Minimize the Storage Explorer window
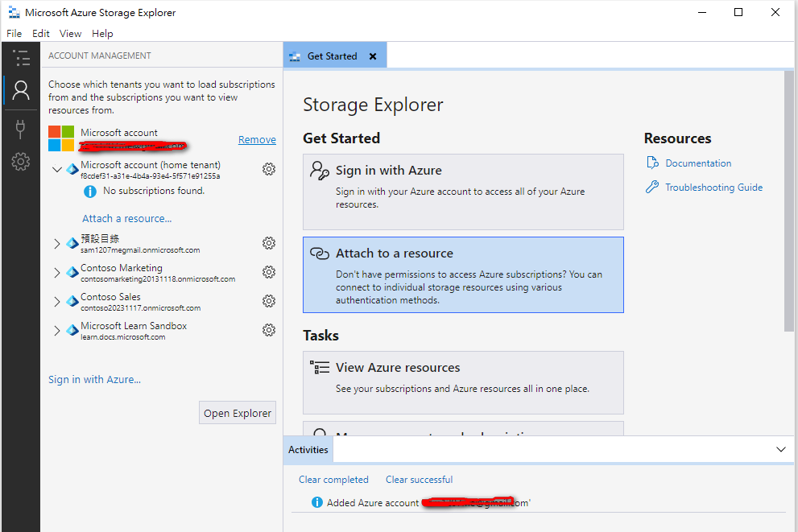The width and height of the screenshot is (798, 532). [702, 12]
